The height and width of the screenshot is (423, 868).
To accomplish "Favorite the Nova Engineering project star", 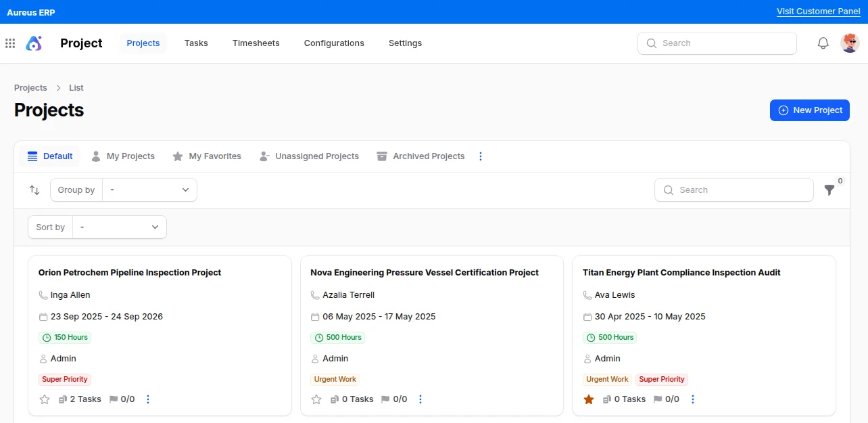I will click(316, 399).
